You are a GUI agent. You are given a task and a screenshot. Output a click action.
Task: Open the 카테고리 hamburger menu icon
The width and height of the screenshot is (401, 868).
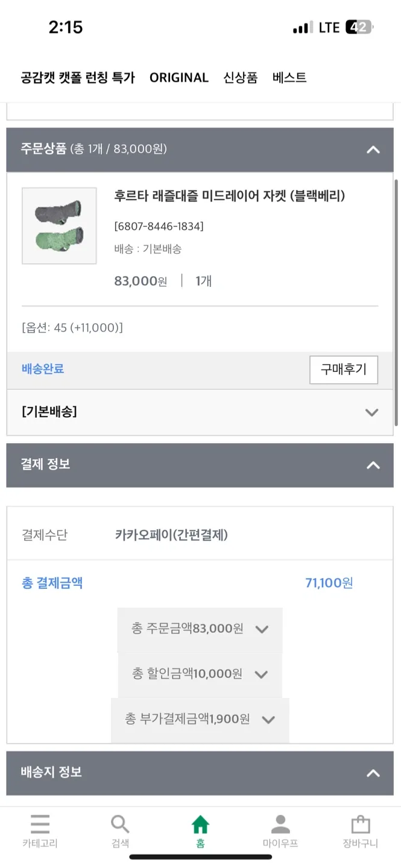40,824
